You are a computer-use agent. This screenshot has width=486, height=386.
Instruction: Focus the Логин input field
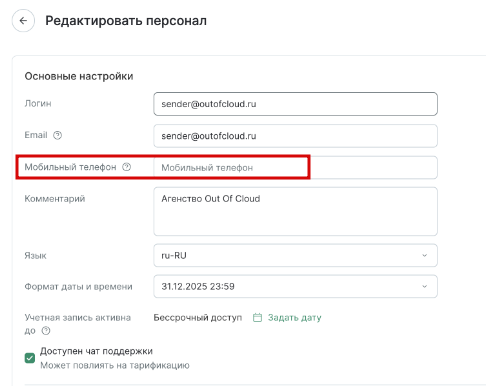[x=295, y=104]
